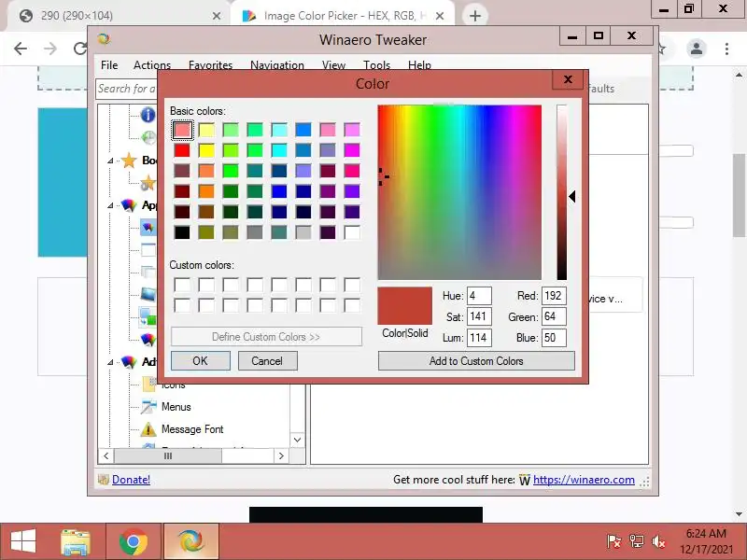
Task: Click Cancel in the Color dialog
Action: point(267,361)
